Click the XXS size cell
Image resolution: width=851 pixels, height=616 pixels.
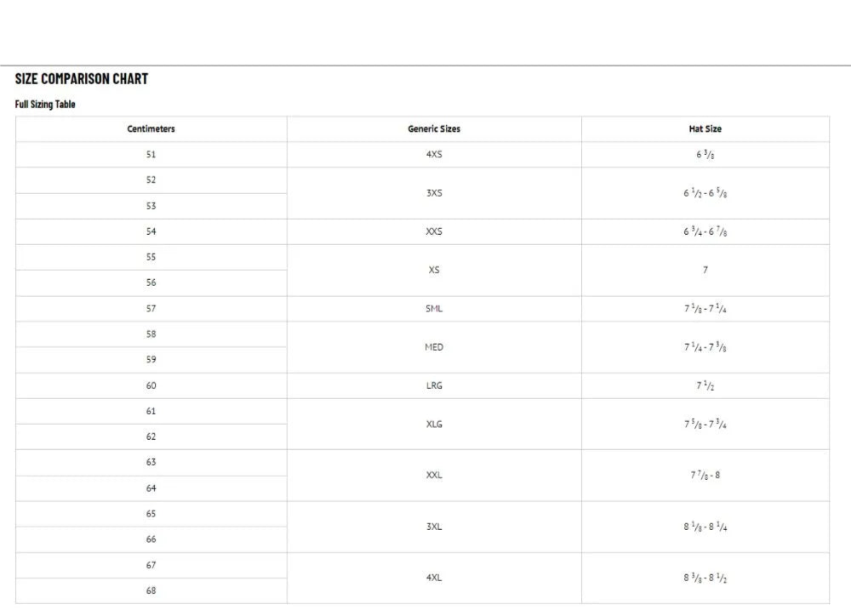click(x=434, y=231)
